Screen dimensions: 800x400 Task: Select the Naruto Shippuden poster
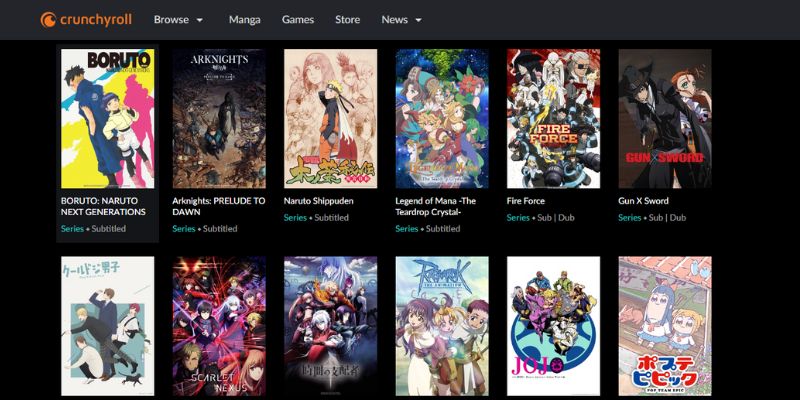coord(331,118)
